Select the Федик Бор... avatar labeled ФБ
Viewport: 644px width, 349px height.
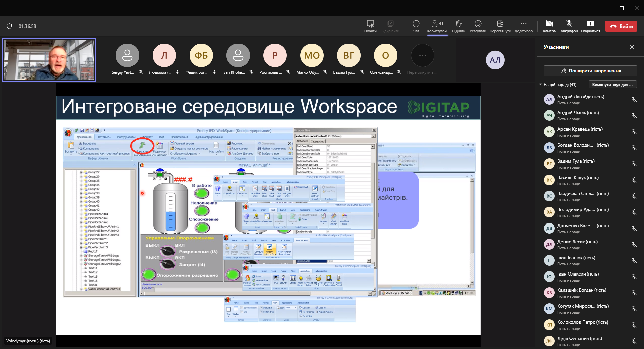[x=201, y=55]
